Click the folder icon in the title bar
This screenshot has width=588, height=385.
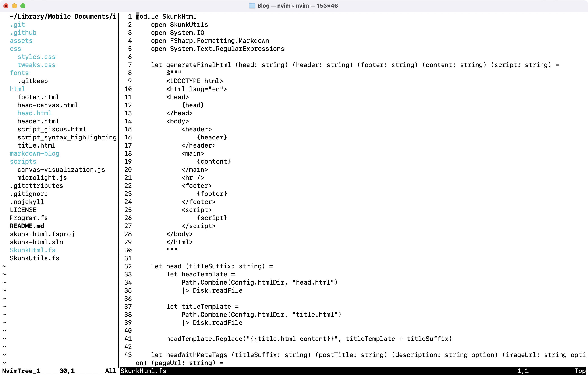point(252,6)
